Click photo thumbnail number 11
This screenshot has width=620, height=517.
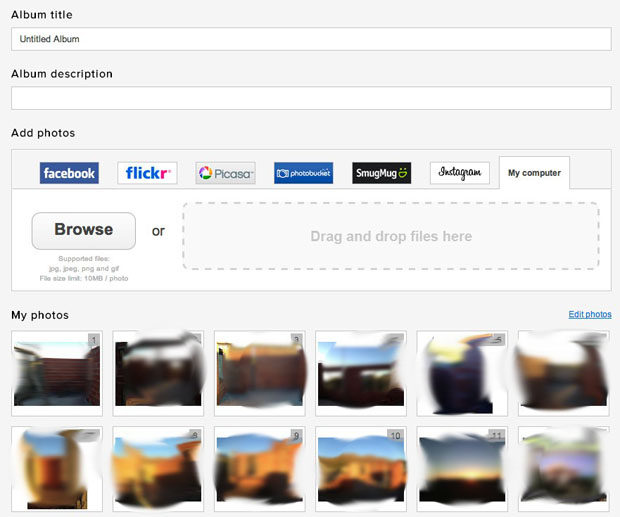(462, 468)
